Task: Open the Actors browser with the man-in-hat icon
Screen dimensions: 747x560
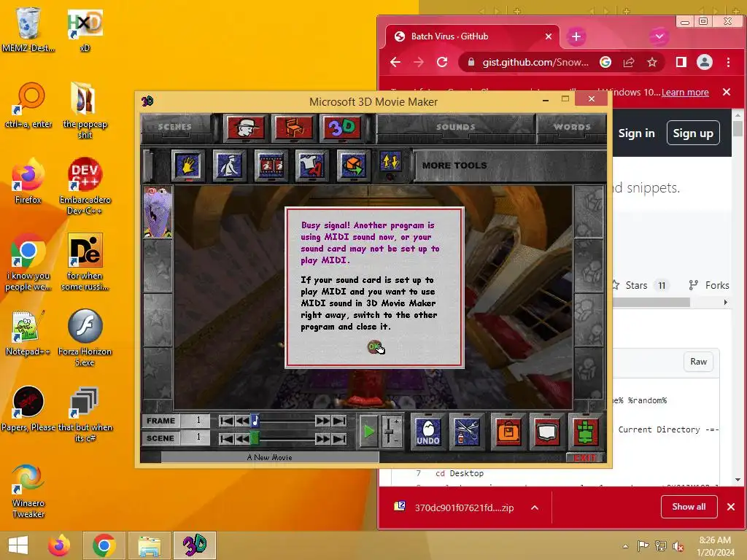Action: point(245,128)
